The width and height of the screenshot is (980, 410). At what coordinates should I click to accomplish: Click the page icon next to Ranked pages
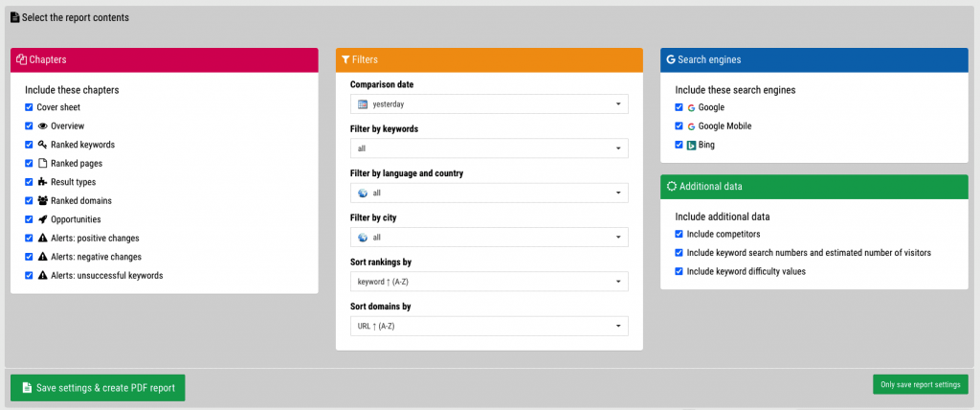(42, 164)
